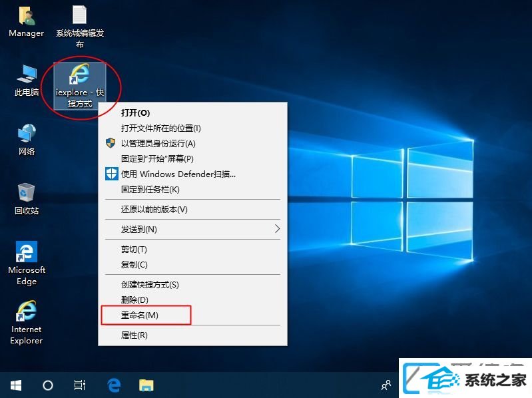Select the 系统城编辑发布 text file icon
This screenshot has height=398, width=532.
[80, 27]
